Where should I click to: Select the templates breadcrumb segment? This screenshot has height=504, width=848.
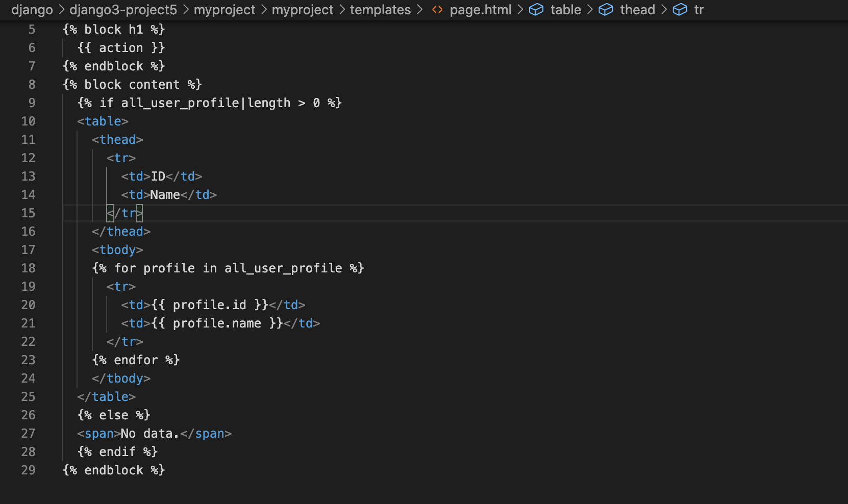point(380,10)
